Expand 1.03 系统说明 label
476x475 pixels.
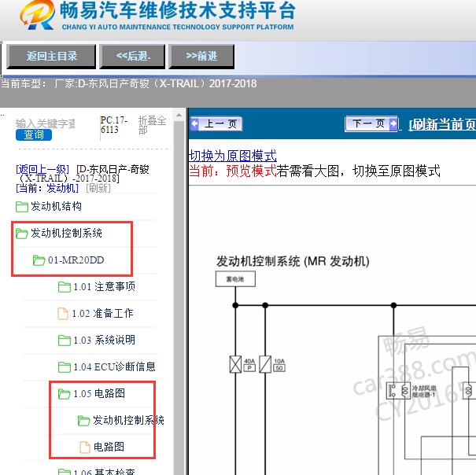pyautogui.click(x=105, y=340)
